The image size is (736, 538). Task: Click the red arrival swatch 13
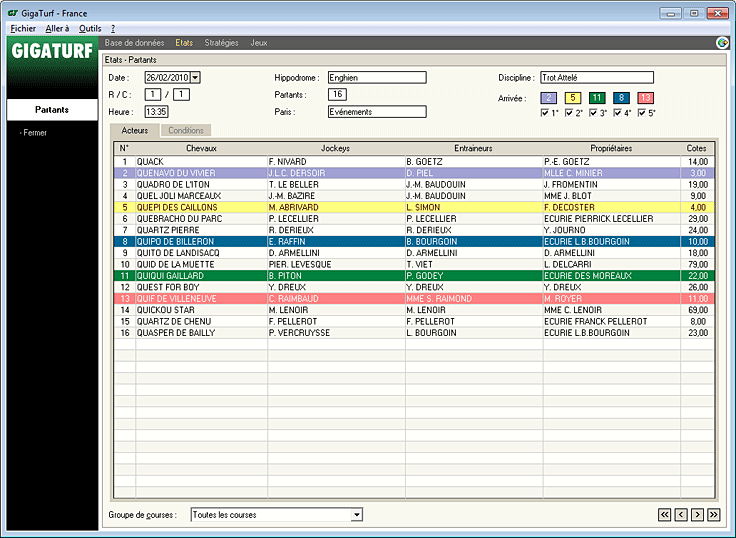click(x=645, y=98)
